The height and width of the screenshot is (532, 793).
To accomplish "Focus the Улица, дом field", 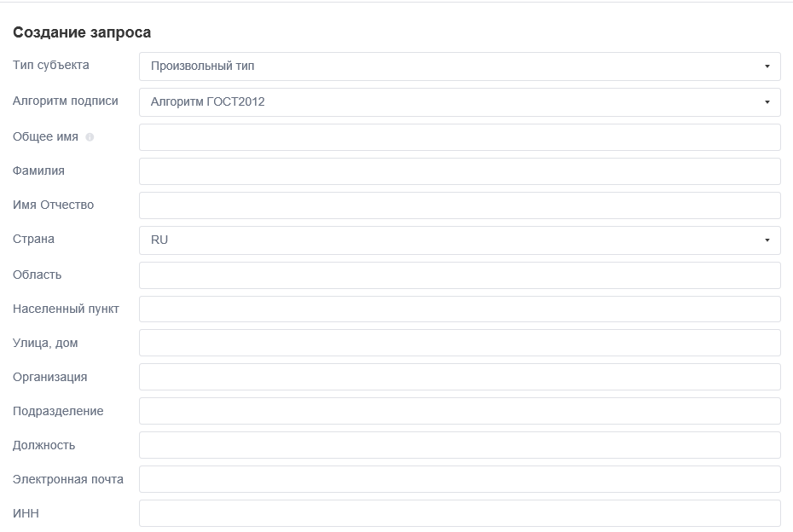I will pyautogui.click(x=460, y=343).
